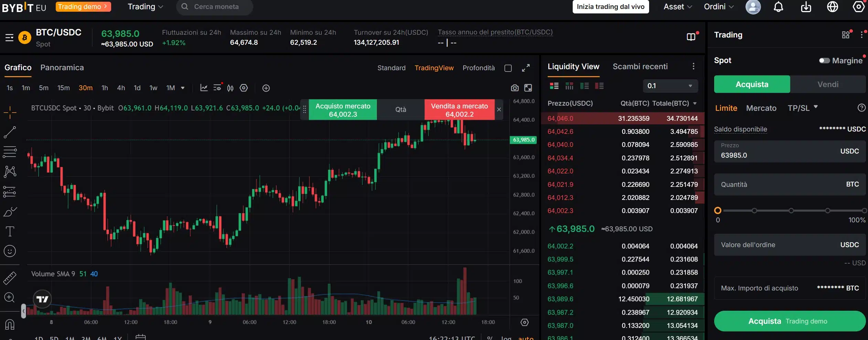Open Trading panel layout grid icon
Screen dimensions: 868x340
pos(846,35)
